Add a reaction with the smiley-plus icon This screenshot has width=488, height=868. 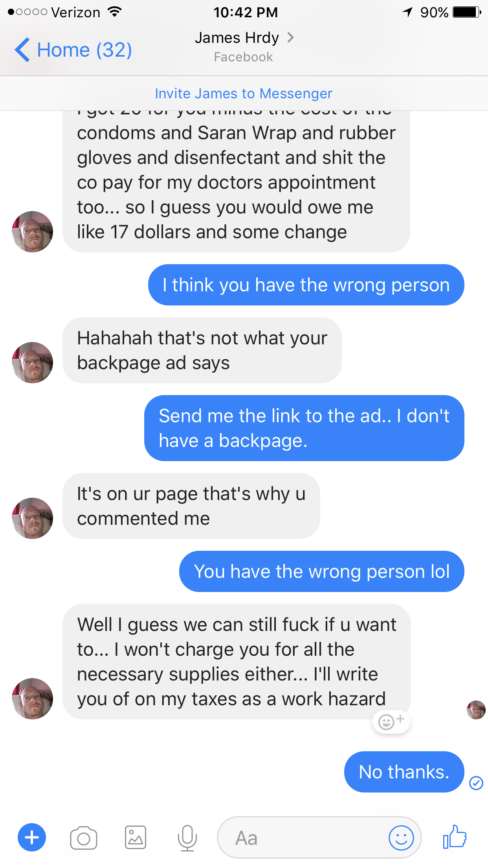coord(391,722)
